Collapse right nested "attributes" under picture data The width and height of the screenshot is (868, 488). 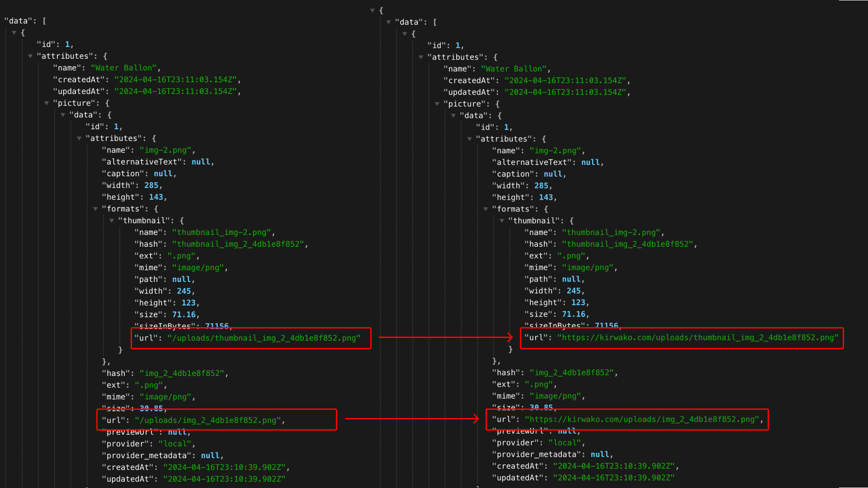[x=469, y=139]
